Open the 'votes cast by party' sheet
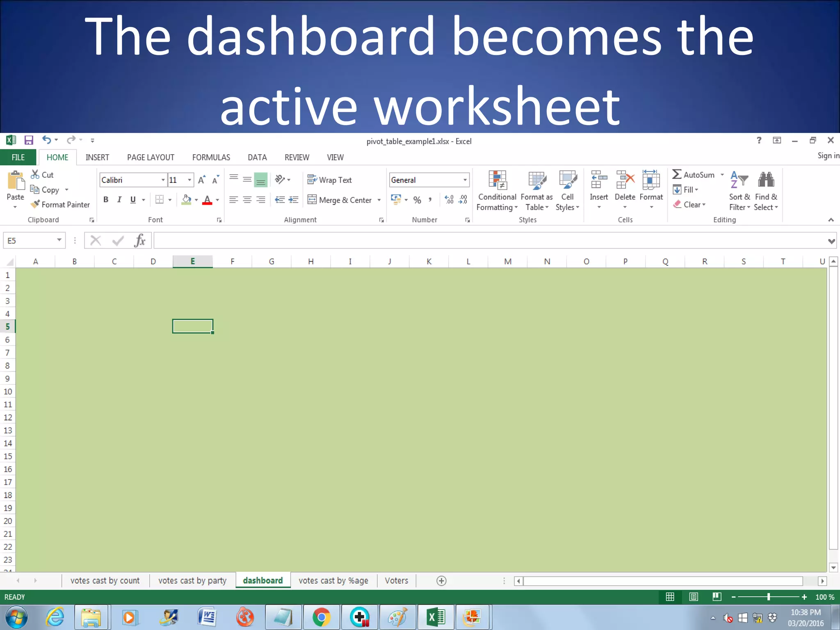The height and width of the screenshot is (630, 840). tap(192, 581)
